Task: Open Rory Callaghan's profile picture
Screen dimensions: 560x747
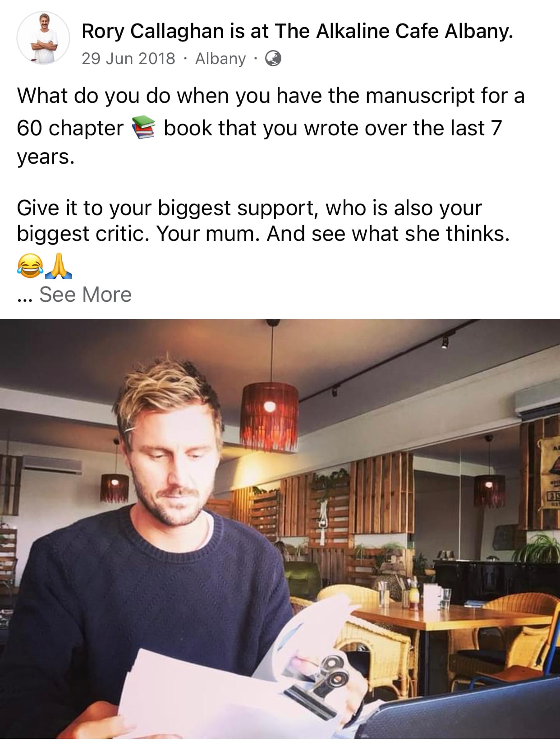Action: (43, 38)
